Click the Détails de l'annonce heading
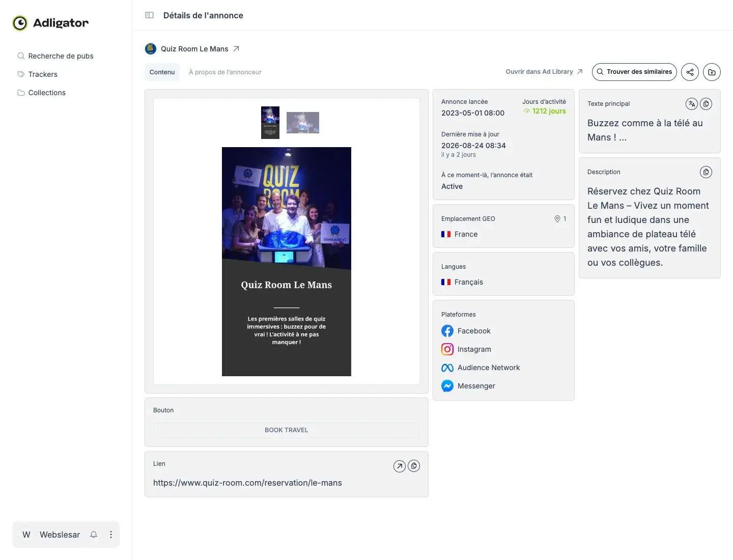 (x=203, y=15)
